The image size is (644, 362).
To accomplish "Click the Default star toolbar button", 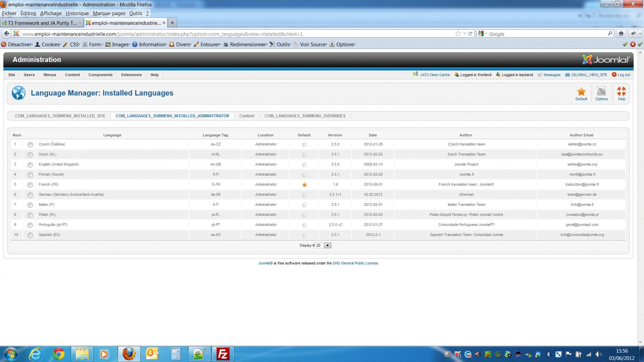I will click(x=581, y=94).
